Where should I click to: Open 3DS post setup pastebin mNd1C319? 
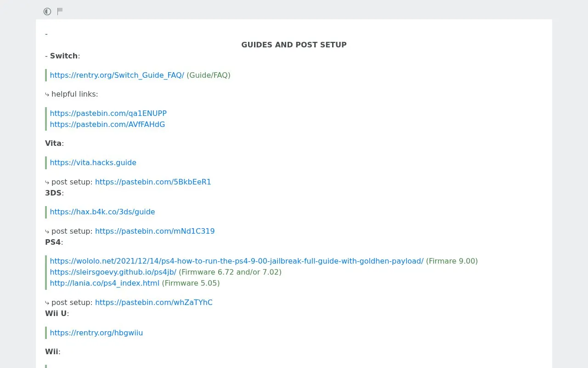pyautogui.click(x=155, y=231)
